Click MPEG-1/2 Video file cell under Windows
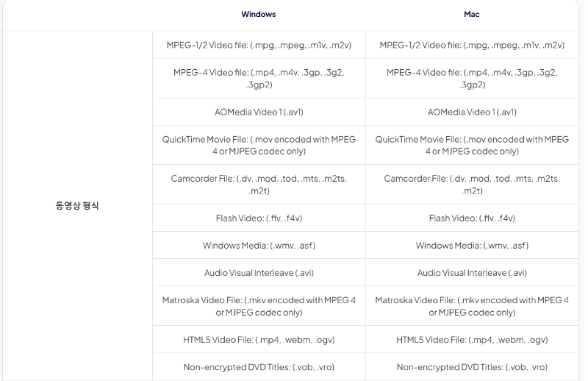 (x=259, y=46)
